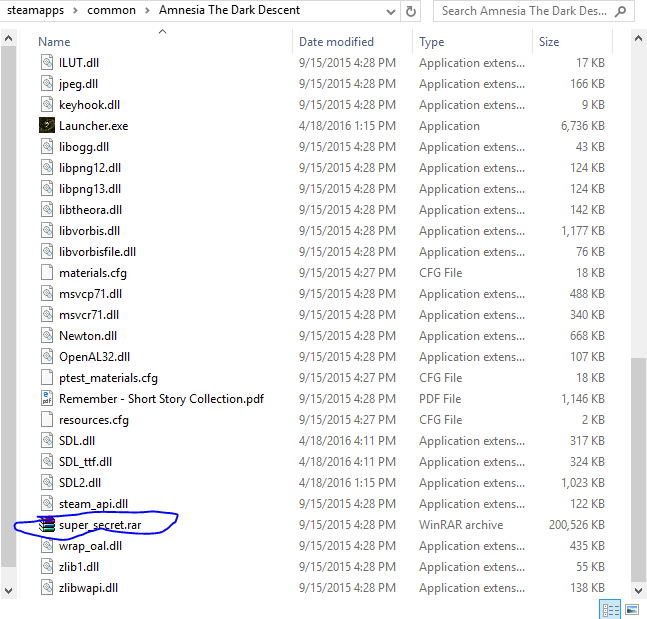This screenshot has height=619, width=647.
Task: Click the keyhook.dll file icon
Action: tap(47, 105)
